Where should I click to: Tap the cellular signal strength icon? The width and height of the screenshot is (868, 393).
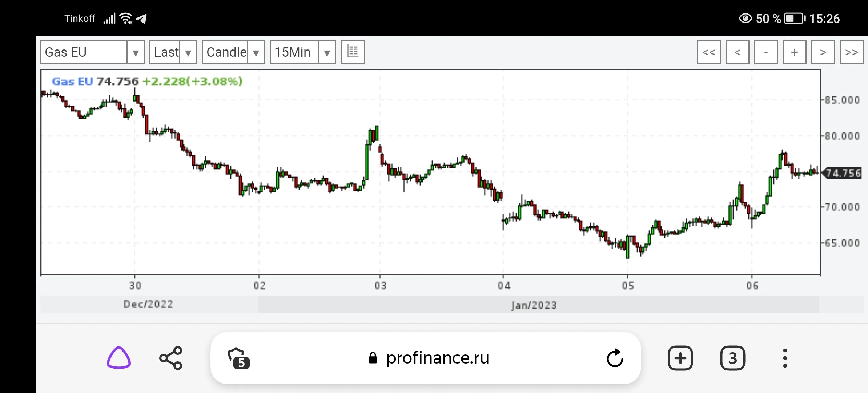[109, 19]
